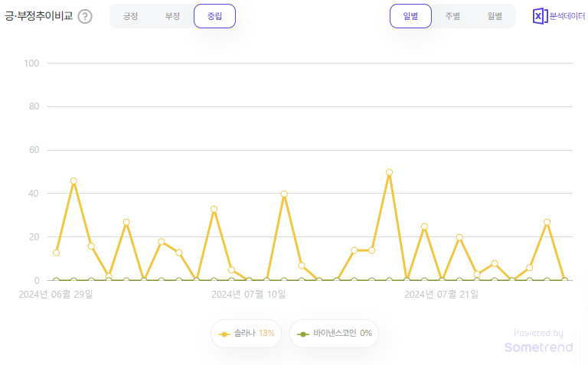Click the first 솔라나 point on 06월 29일

click(x=56, y=253)
